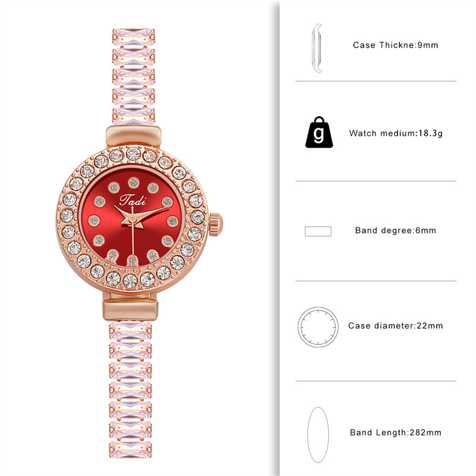Click the Case diameter:22mm label
Screen dimensions: 476x476
coord(395,325)
